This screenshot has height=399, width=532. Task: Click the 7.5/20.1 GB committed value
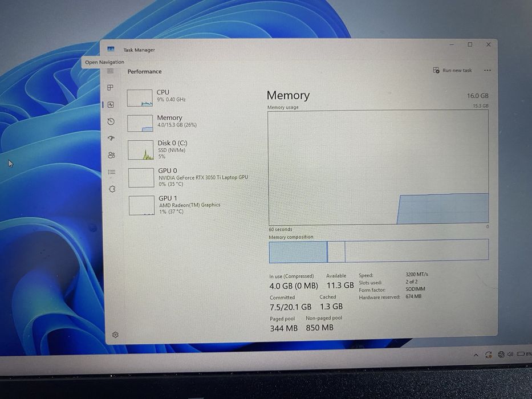(290, 307)
